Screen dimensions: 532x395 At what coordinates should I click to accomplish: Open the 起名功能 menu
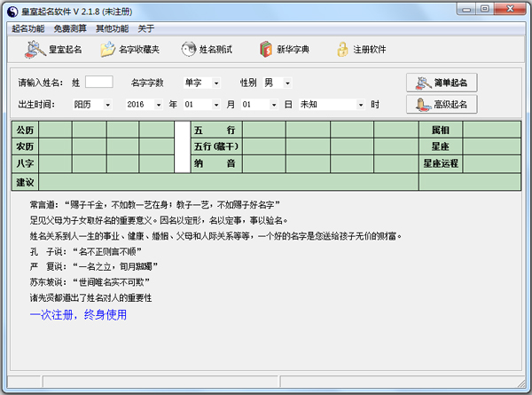27,28
